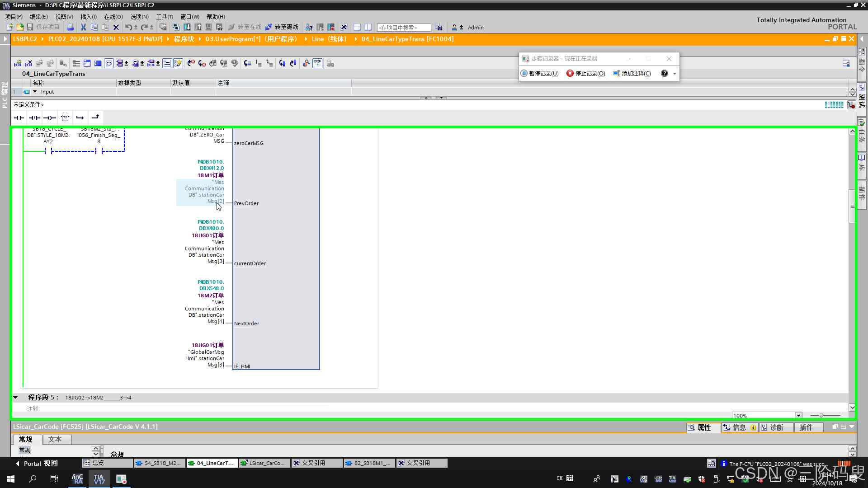Screen dimensions: 868x488
Task: Click the close branch icon
Action: [x=95, y=118]
